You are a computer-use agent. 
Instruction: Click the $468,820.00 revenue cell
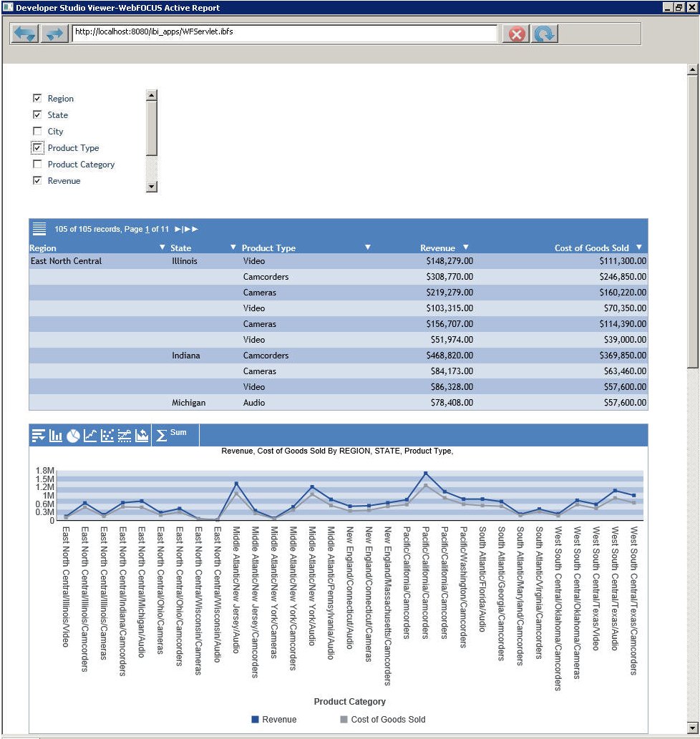(449, 356)
